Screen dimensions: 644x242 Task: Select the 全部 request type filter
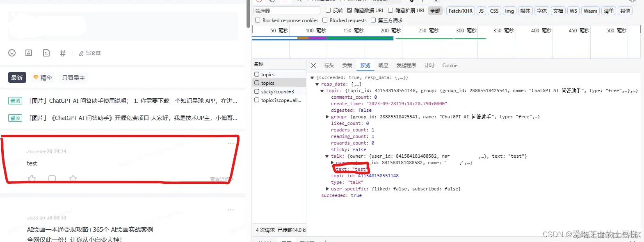click(x=435, y=11)
